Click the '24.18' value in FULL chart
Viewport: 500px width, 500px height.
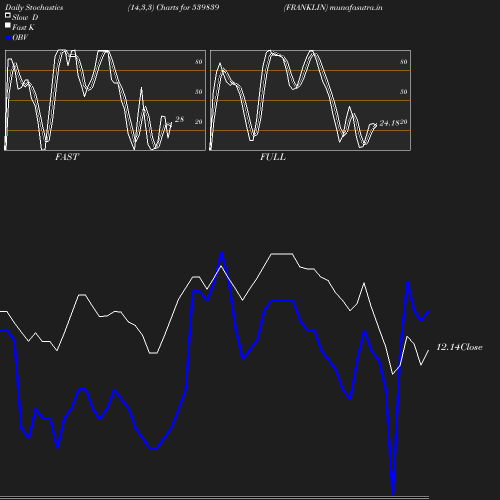(389, 123)
